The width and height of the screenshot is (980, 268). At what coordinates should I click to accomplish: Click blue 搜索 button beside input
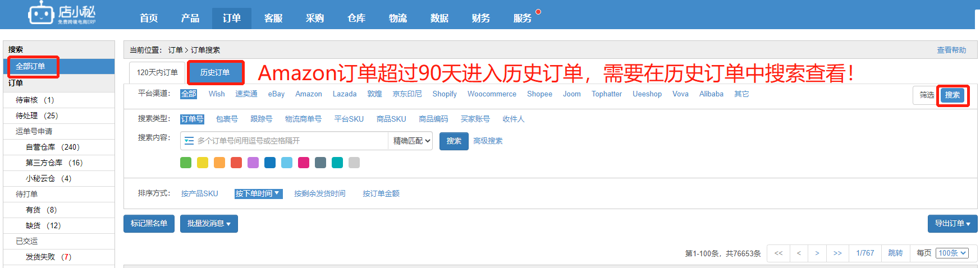point(454,141)
